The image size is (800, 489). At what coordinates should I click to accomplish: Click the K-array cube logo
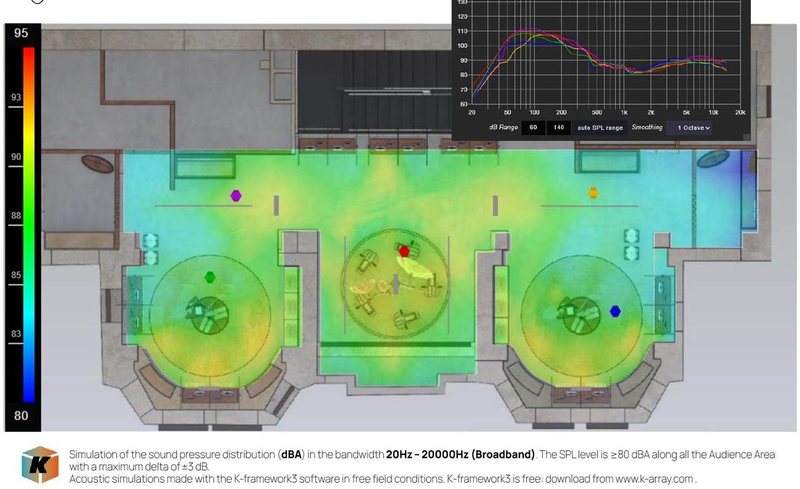40,464
